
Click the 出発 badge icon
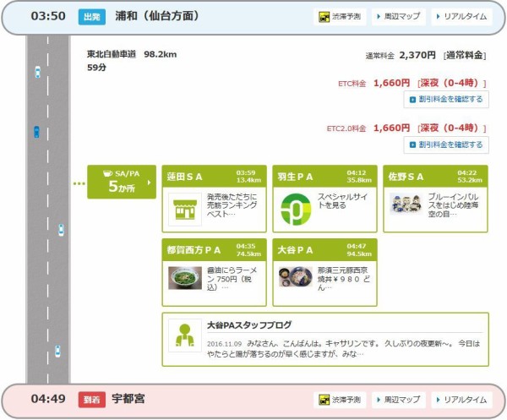92,17
